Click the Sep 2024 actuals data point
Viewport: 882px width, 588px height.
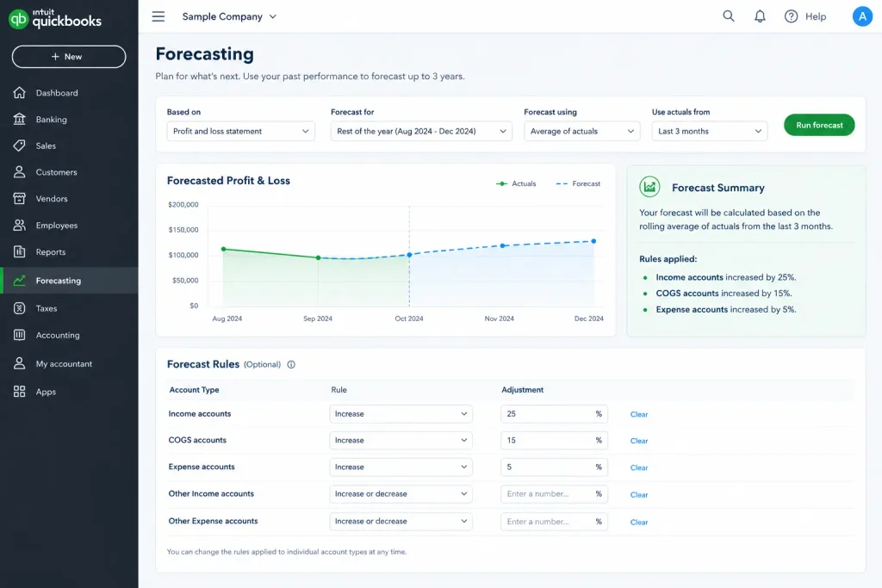(x=319, y=258)
